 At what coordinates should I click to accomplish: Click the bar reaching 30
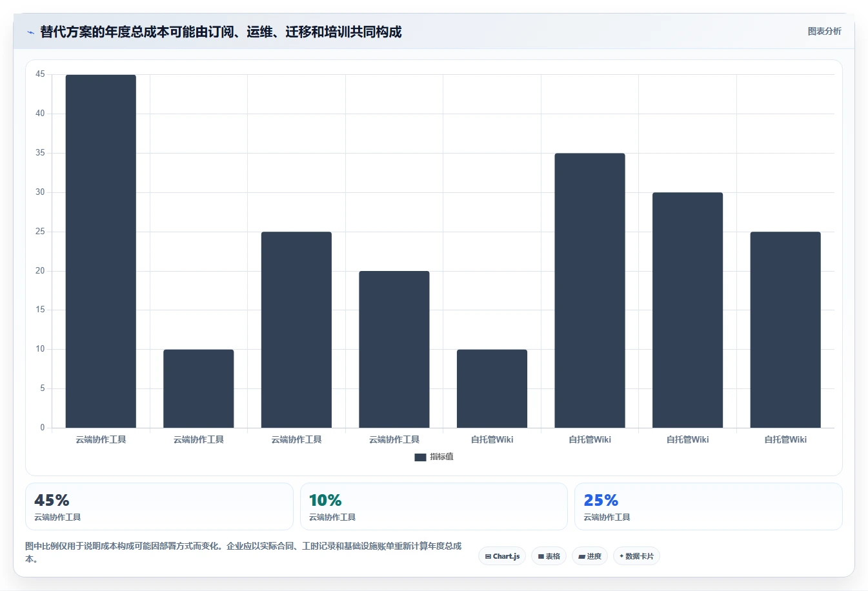click(x=687, y=310)
